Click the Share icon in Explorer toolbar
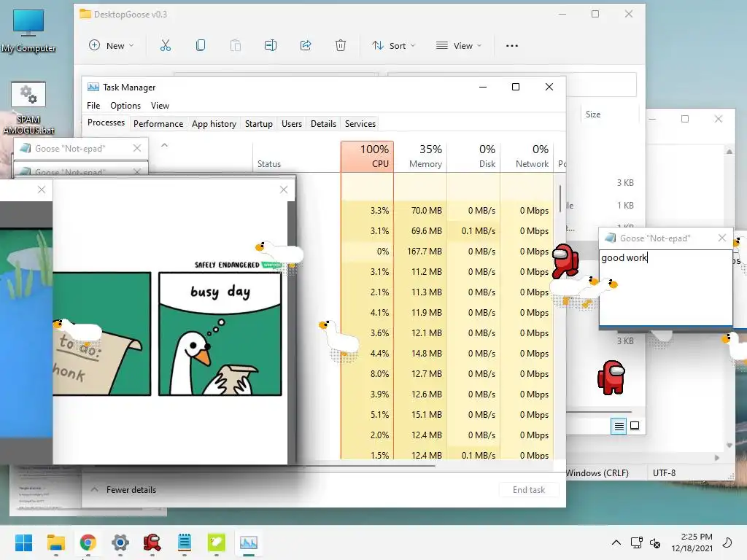 306,46
